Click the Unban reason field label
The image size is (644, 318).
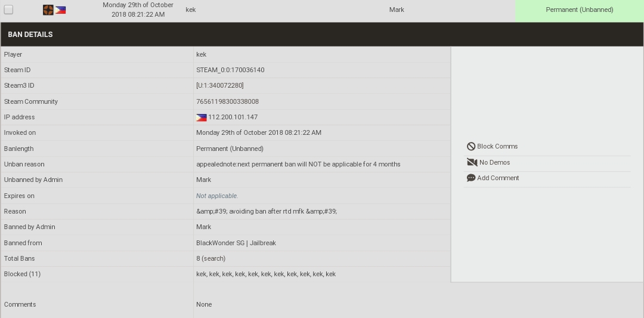24,164
